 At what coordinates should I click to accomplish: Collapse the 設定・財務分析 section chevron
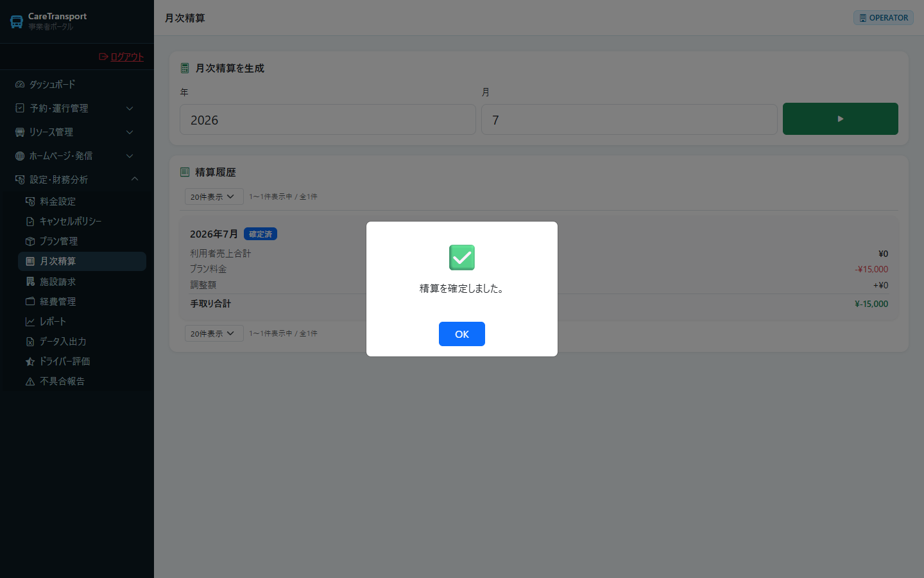[135, 179]
